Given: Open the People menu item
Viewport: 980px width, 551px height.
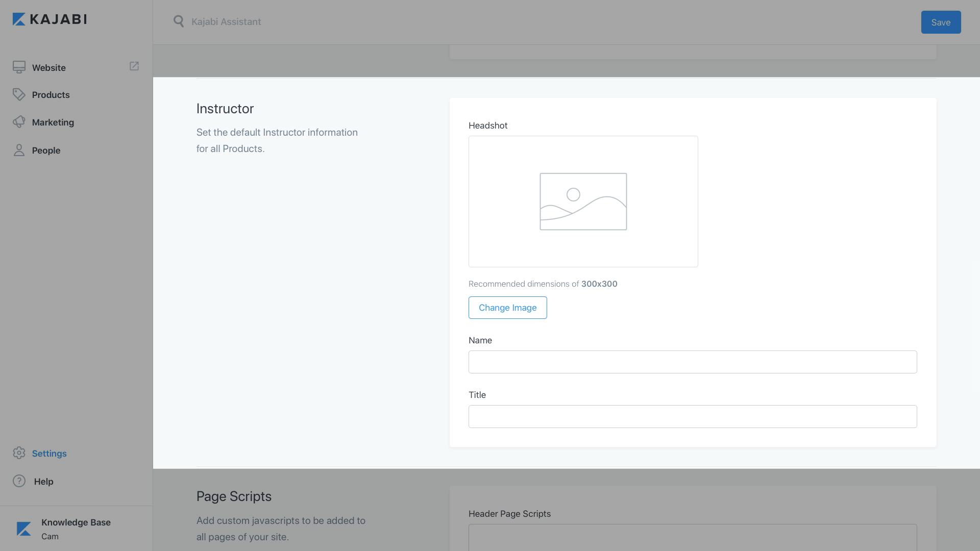Looking at the screenshot, I should (x=46, y=151).
